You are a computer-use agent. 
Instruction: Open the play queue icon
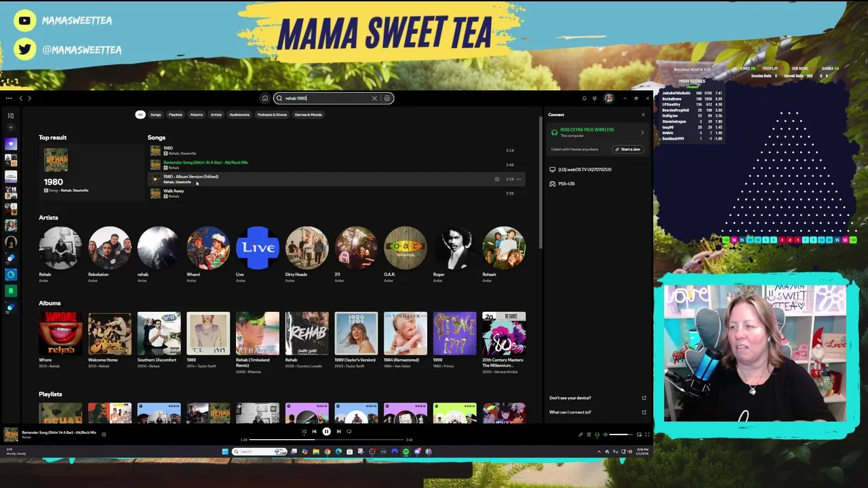coord(589,434)
